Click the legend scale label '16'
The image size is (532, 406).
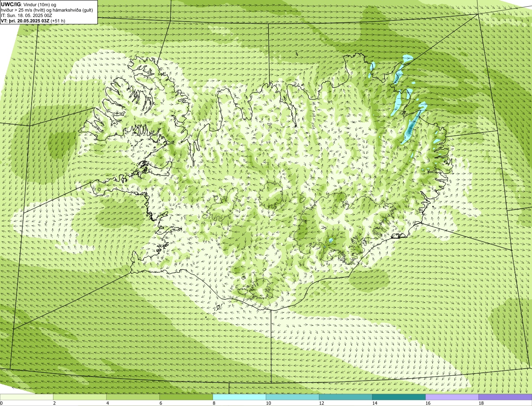(428, 403)
